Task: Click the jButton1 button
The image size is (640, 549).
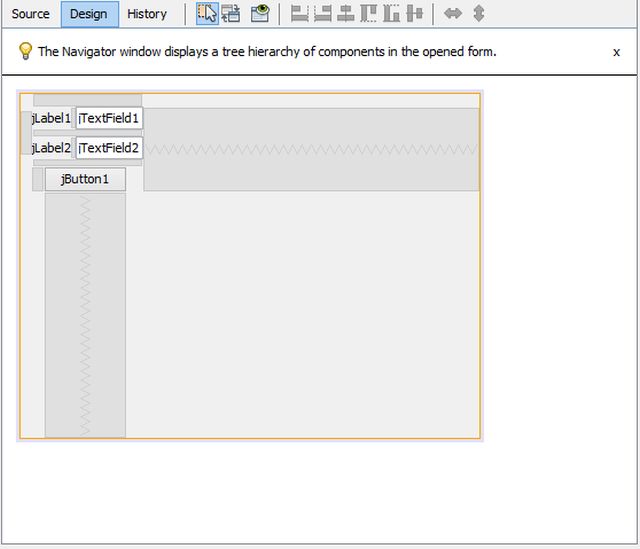Action: point(85,179)
